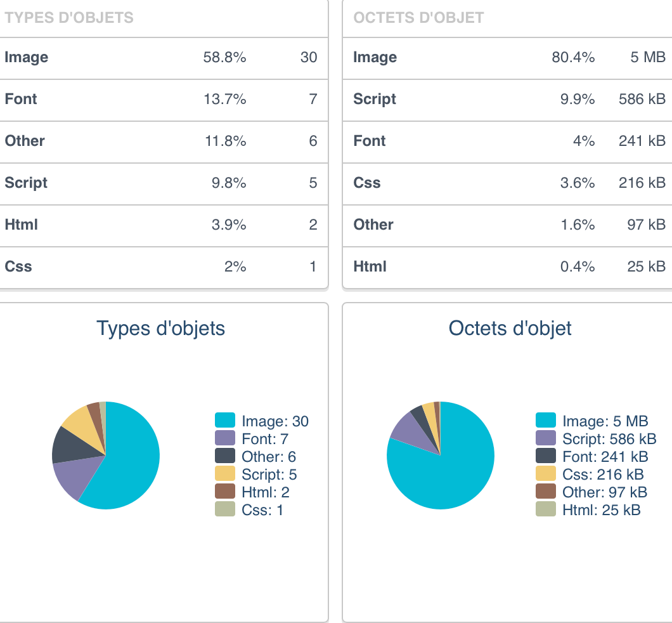The width and height of the screenshot is (672, 623).
Task: Click the Types d'objets chart title
Action: pyautogui.click(x=161, y=329)
